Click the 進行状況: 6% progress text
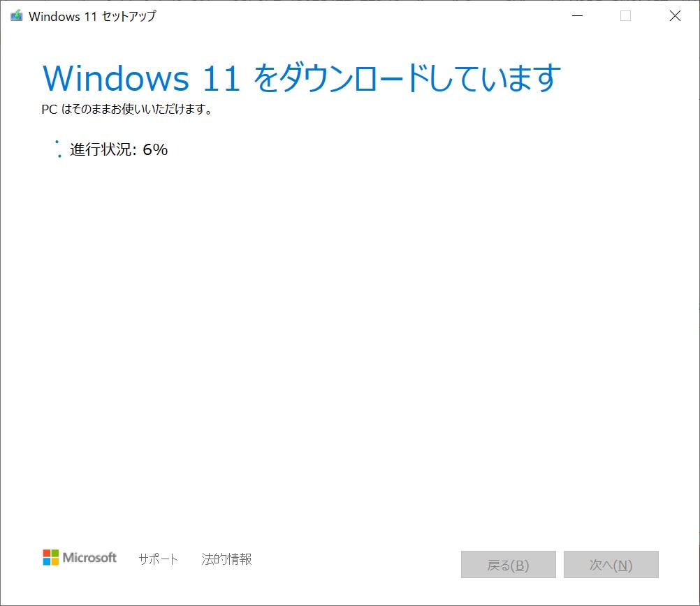Image resolution: width=700 pixels, height=606 pixels. 119,149
